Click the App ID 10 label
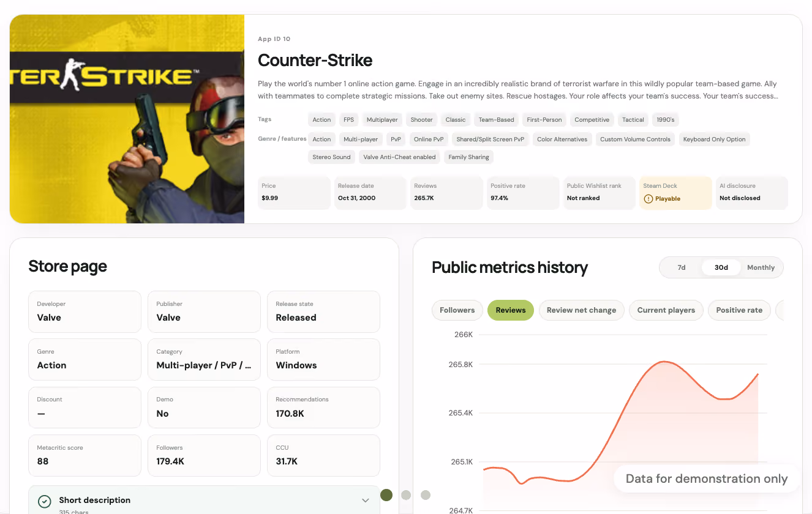This screenshot has width=812, height=514. tap(274, 39)
